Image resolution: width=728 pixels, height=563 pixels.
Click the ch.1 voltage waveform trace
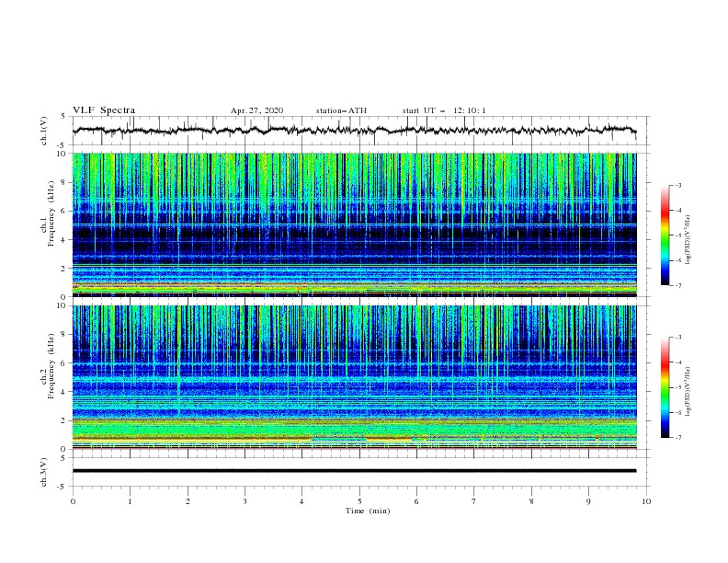(x=354, y=131)
